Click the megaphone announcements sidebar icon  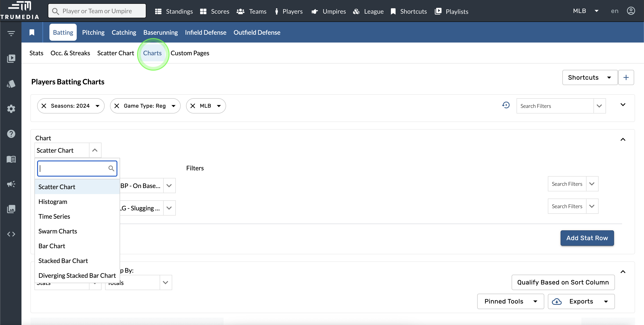pos(11,184)
